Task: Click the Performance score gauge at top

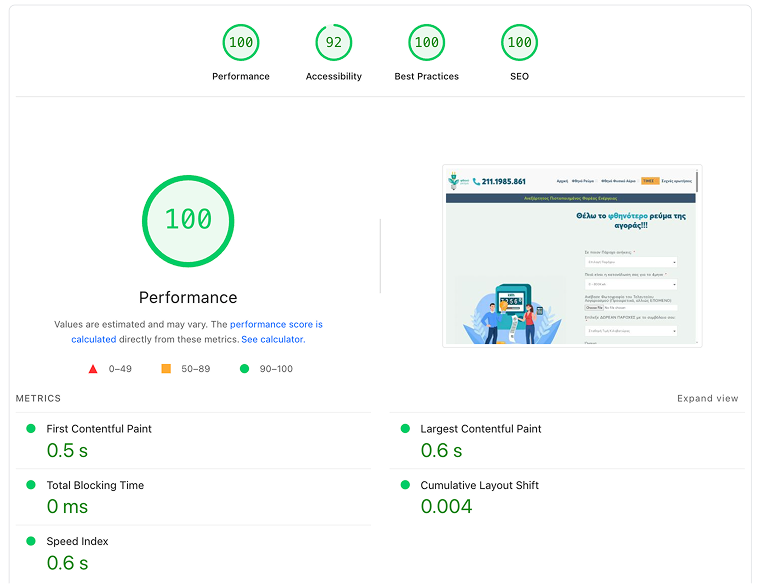Action: pyautogui.click(x=241, y=42)
